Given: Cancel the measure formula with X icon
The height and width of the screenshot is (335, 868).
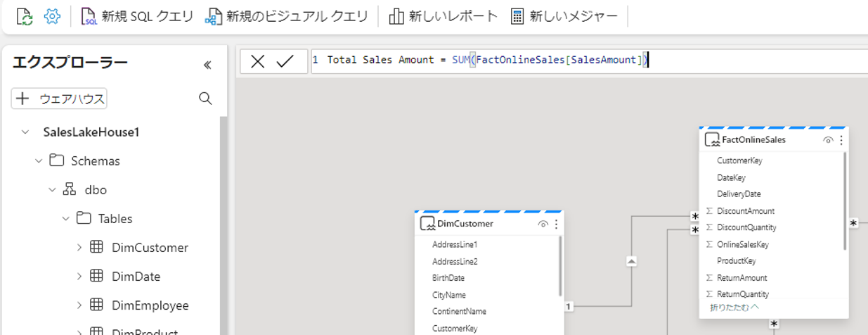Looking at the screenshot, I should (x=258, y=61).
